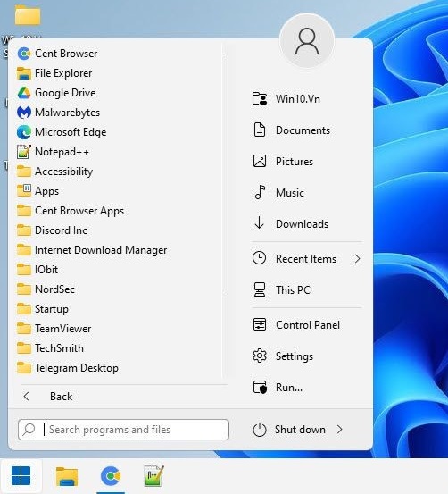
Task: Open Google Drive app entry
Action: pyautogui.click(x=56, y=93)
